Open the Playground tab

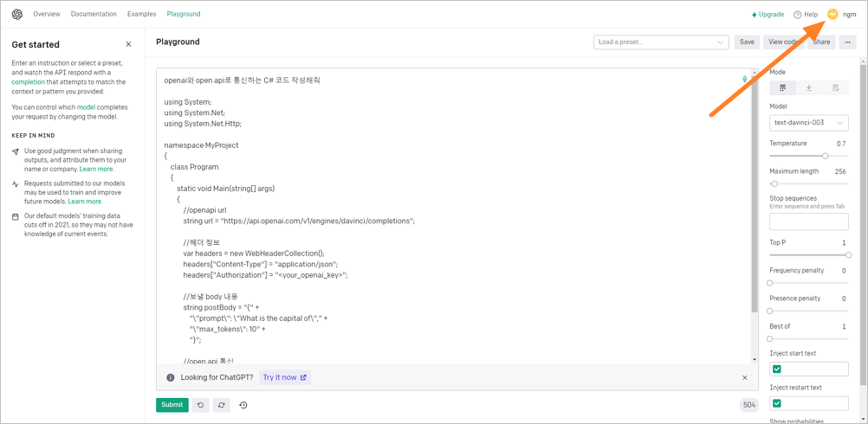tap(184, 15)
